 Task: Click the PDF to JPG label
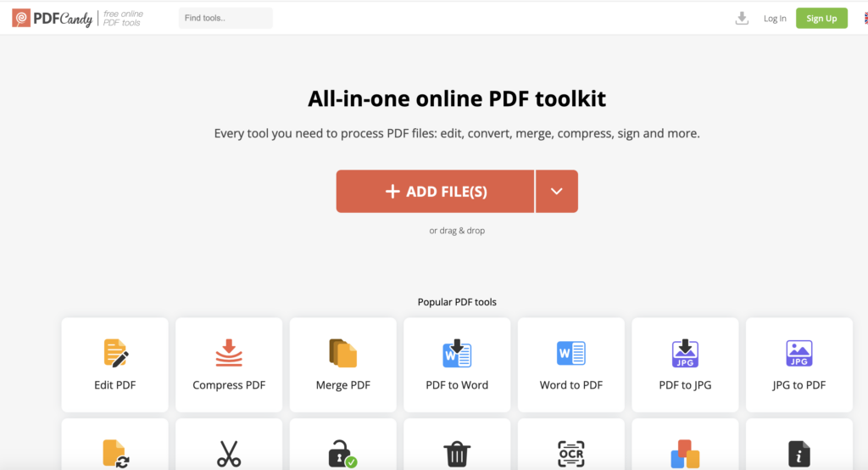(x=685, y=385)
